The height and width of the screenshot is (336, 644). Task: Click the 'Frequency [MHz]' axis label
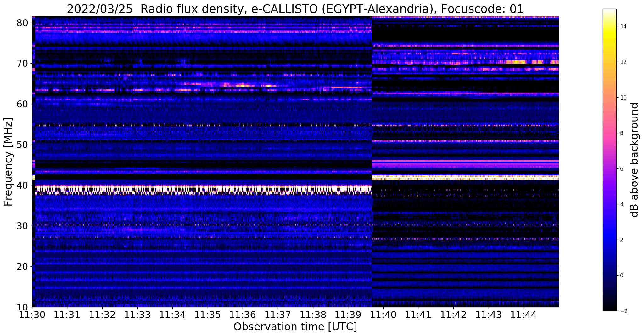click(8, 162)
